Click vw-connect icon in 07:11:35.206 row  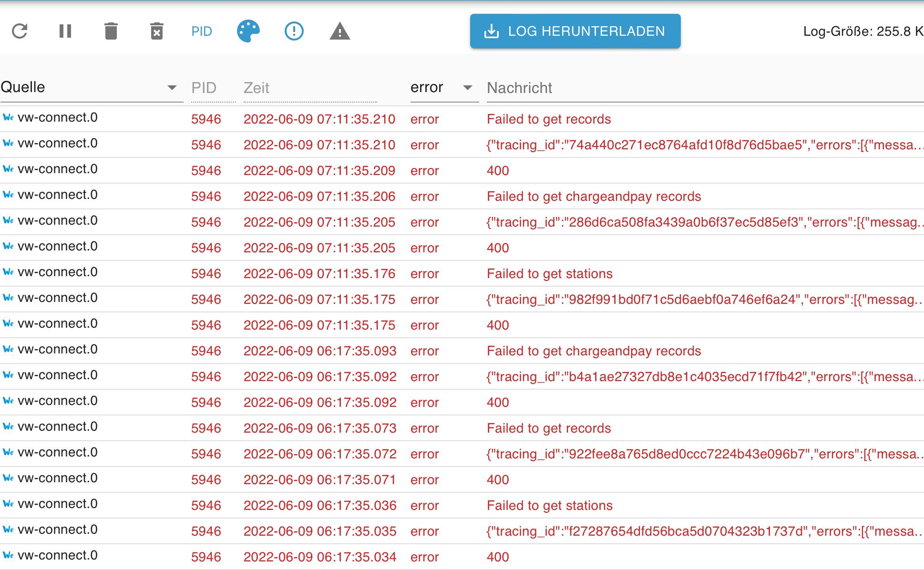click(x=8, y=195)
